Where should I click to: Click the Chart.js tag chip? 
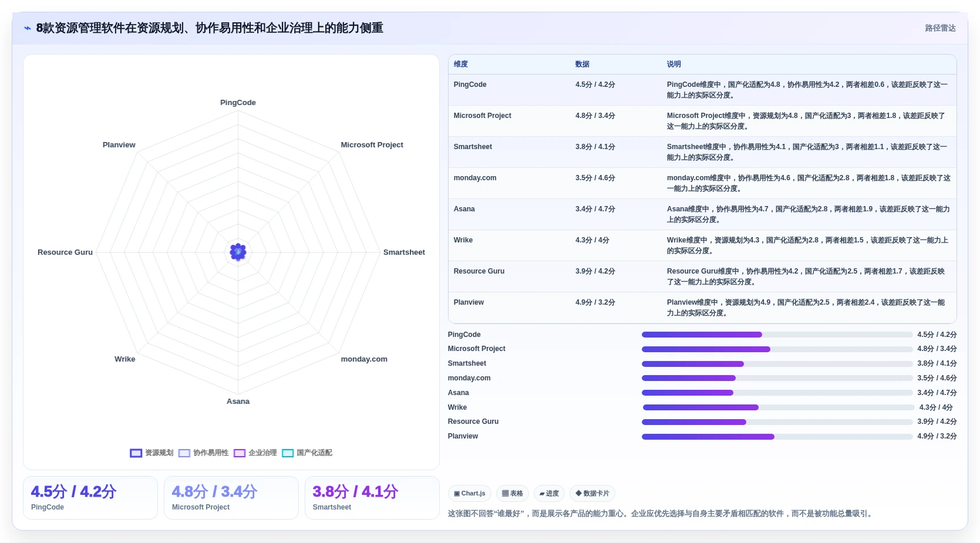(x=470, y=493)
